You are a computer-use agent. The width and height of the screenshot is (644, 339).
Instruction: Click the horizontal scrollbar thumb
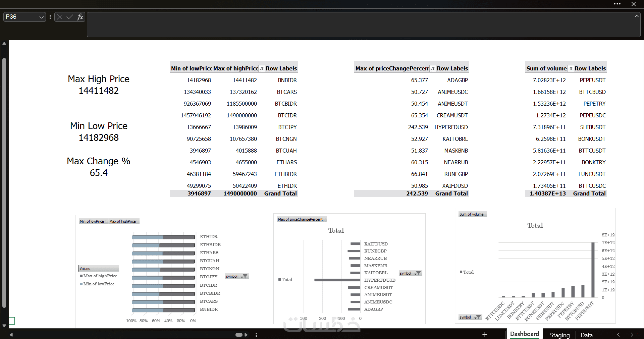pyautogui.click(x=239, y=335)
